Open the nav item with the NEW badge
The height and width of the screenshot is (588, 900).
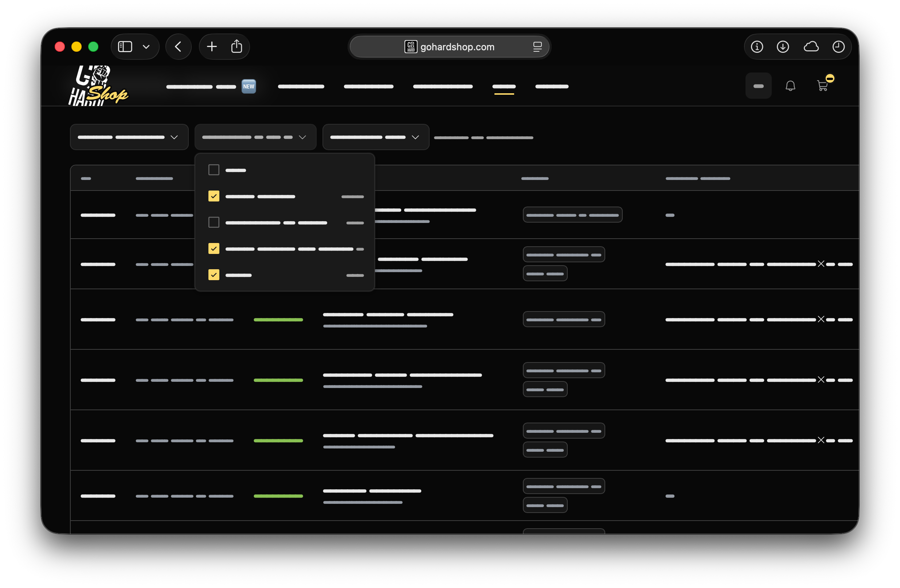tap(211, 87)
